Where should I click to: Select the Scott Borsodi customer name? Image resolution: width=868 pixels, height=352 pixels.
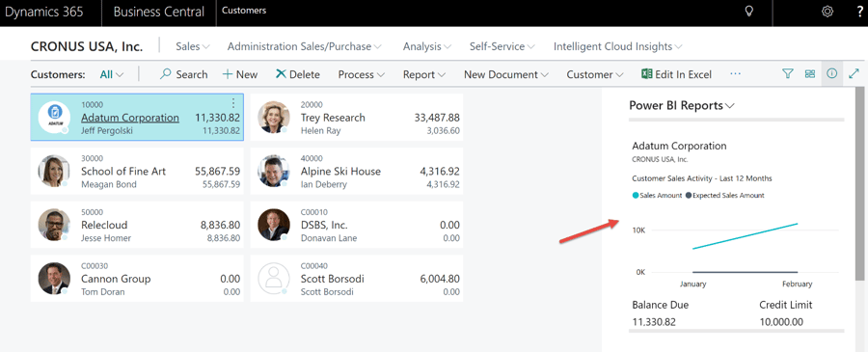[x=332, y=279]
